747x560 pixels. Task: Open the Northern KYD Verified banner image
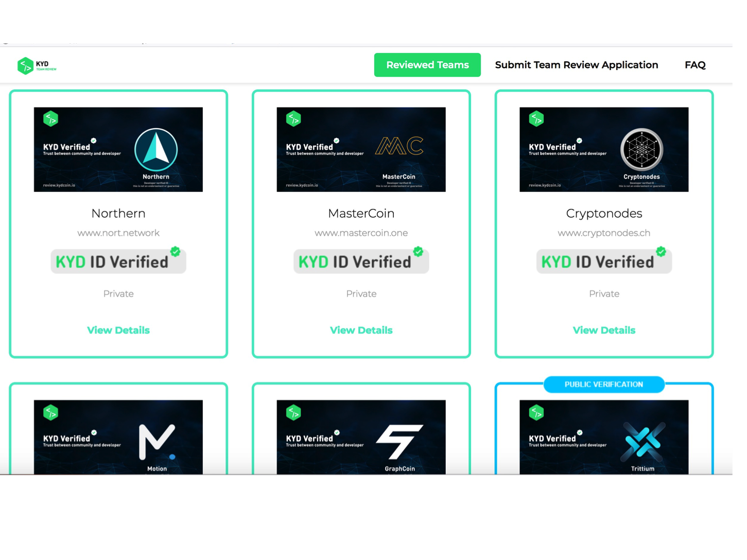[118, 149]
